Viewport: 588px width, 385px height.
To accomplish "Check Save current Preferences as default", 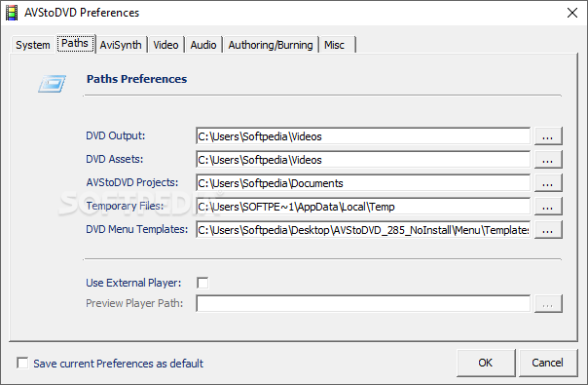I will pyautogui.click(x=22, y=363).
